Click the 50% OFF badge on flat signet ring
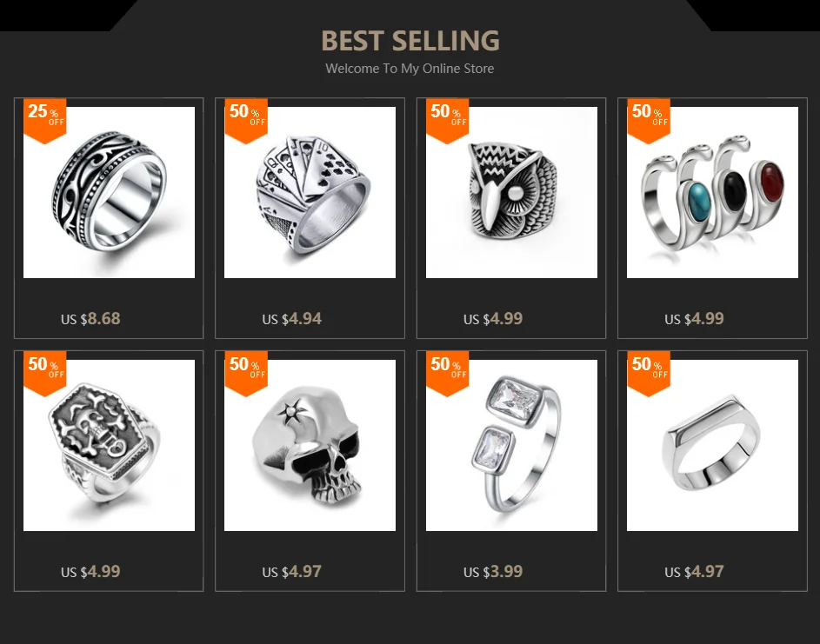820x644 pixels. pos(649,373)
